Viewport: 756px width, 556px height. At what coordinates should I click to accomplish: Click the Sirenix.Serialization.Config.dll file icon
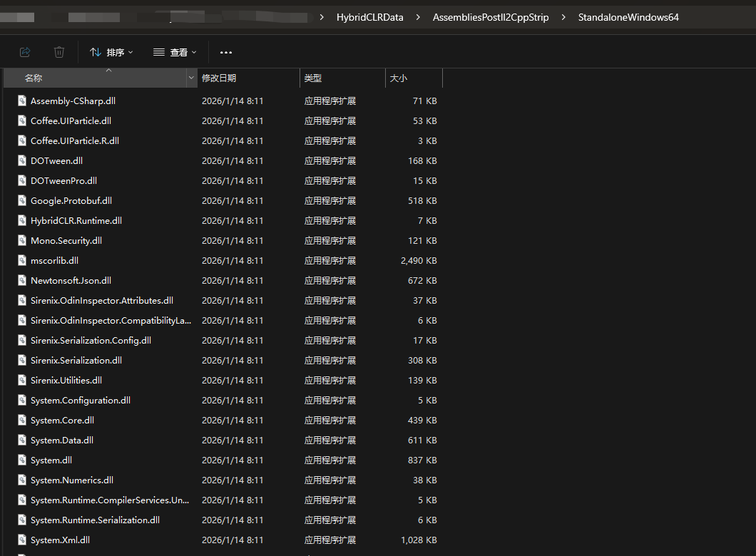coord(22,340)
